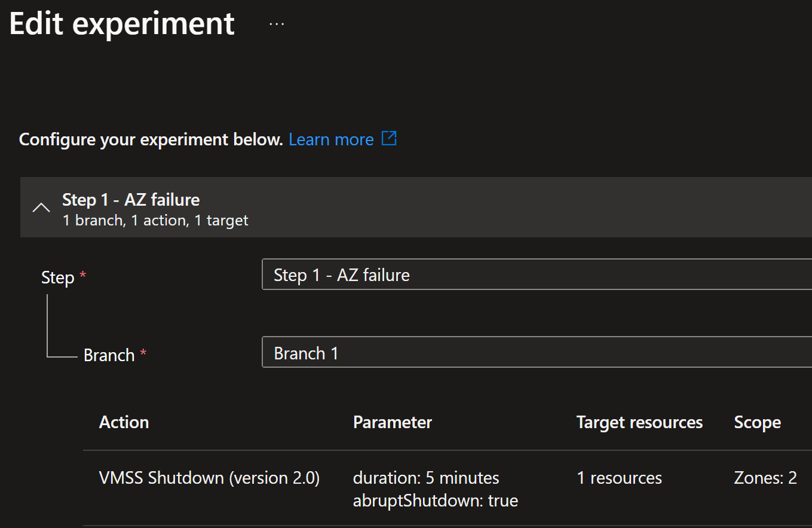Select the VMSS Shutdown (version 2.0) action
Image resolution: width=812 pixels, height=528 pixels.
(x=209, y=478)
